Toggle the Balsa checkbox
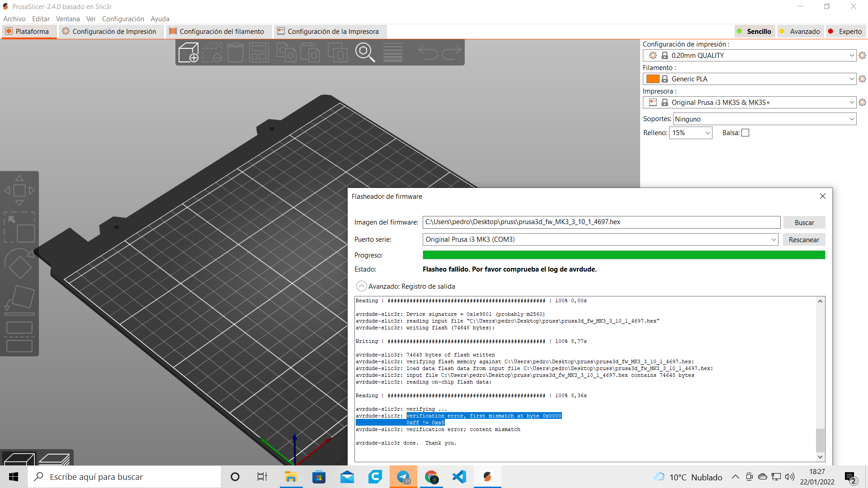The height and width of the screenshot is (488, 868). (745, 133)
